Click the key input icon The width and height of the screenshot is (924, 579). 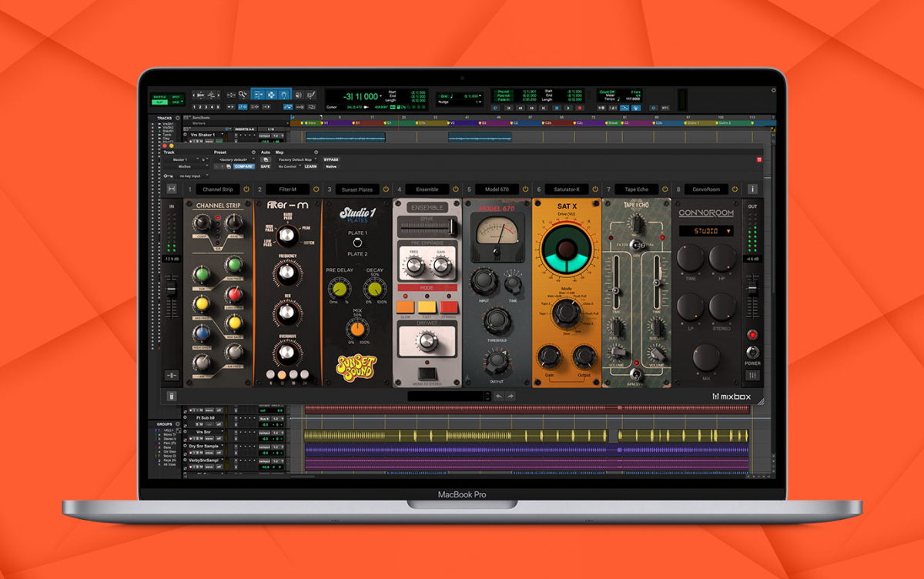pyautogui.click(x=168, y=176)
